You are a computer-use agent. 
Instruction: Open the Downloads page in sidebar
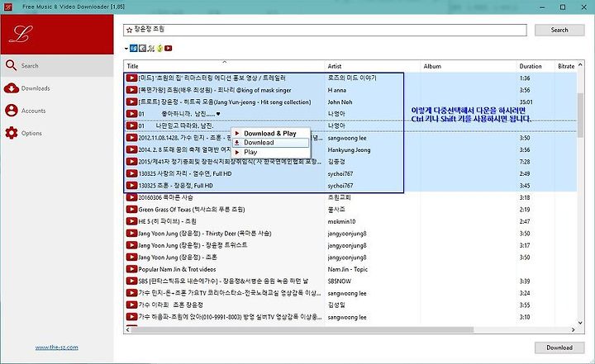click(x=57, y=88)
